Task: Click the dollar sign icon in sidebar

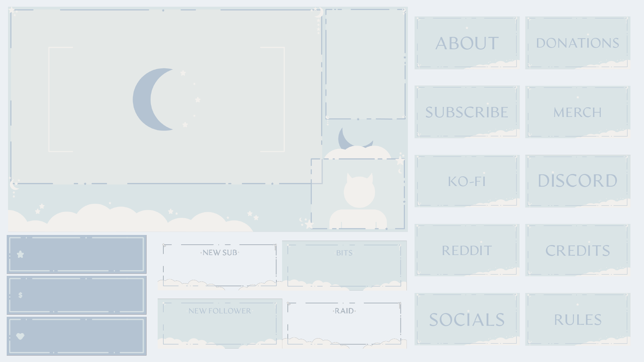Action: coord(20,295)
